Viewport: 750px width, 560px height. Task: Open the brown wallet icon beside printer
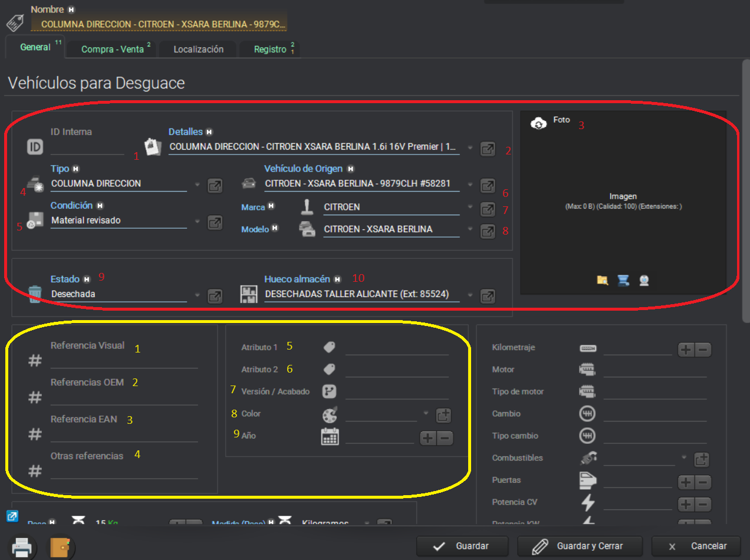61,548
